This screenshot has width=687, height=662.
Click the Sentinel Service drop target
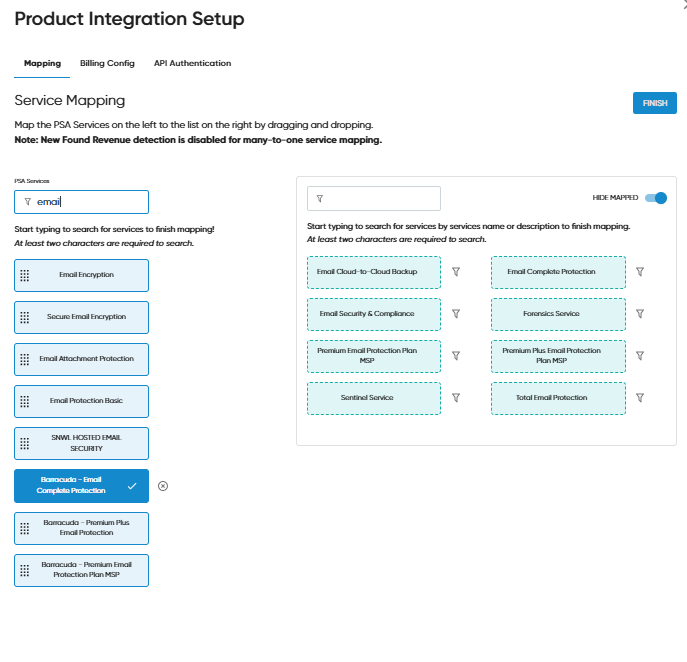(x=374, y=399)
